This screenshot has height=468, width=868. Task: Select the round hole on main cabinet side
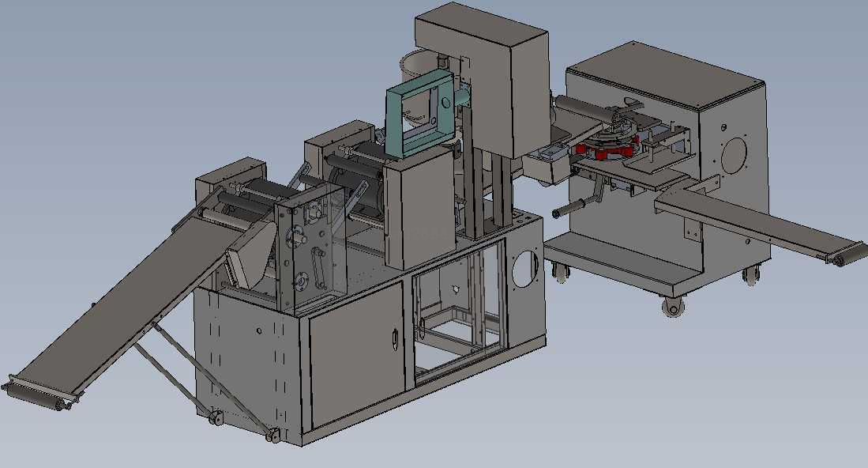(524, 269)
